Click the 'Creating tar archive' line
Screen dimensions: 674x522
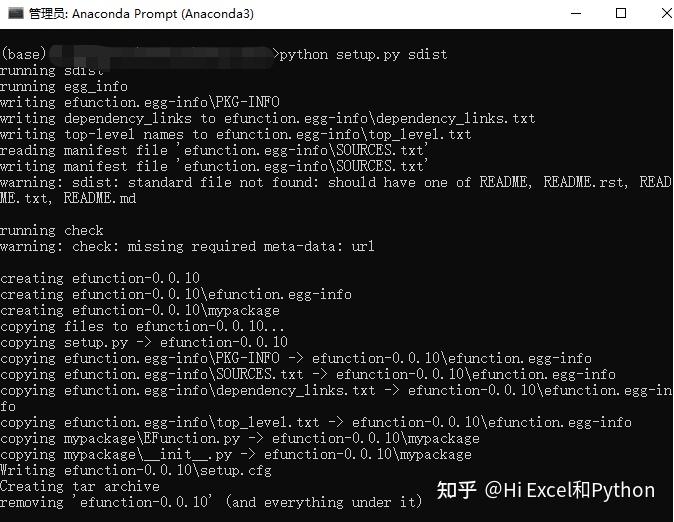pyautogui.click(x=80, y=486)
